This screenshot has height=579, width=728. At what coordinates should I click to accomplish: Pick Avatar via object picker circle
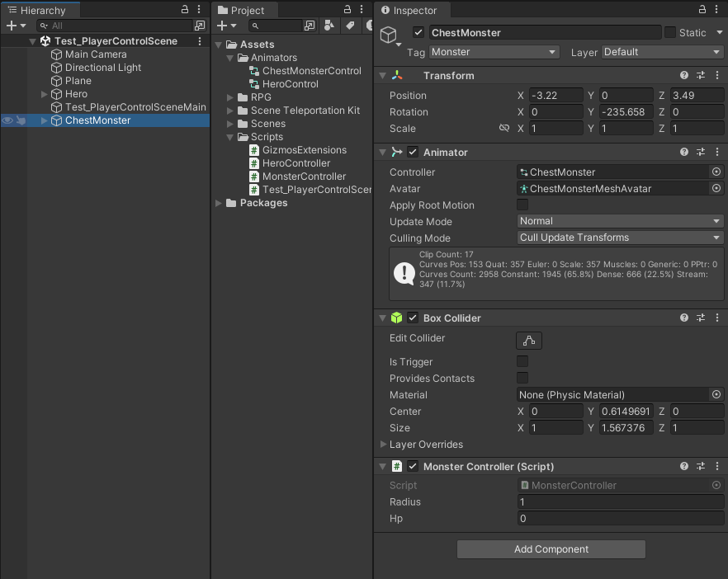pyautogui.click(x=716, y=188)
